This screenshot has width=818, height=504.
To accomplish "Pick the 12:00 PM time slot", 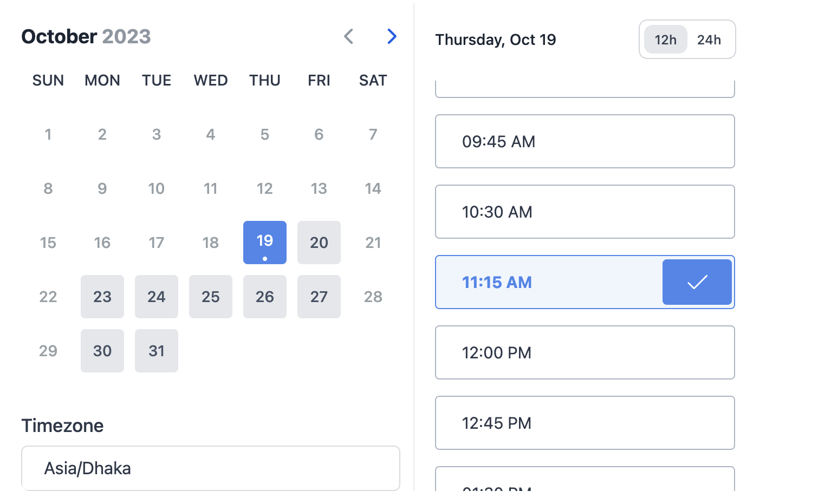I will pyautogui.click(x=585, y=352).
